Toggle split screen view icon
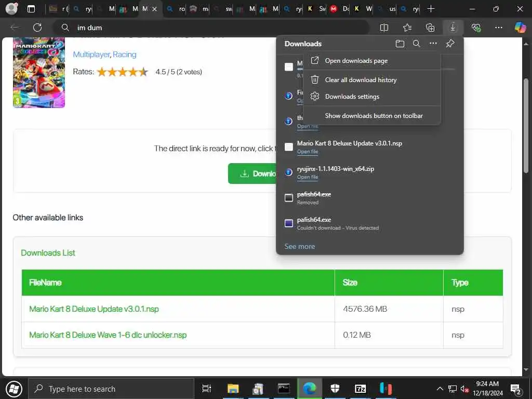This screenshot has width=532, height=399. [x=384, y=28]
